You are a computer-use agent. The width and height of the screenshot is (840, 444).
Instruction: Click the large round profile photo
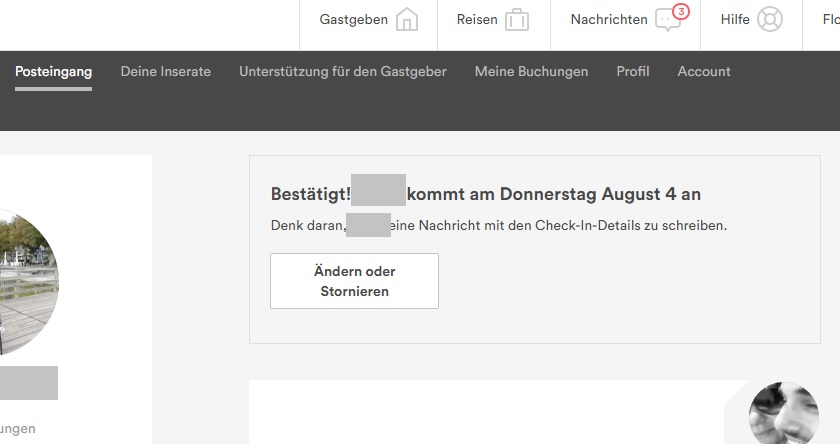pos(20,282)
